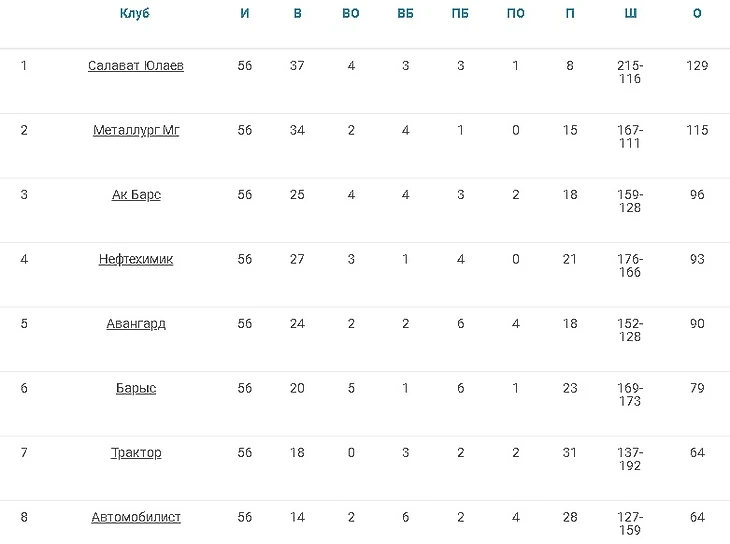Click the В wins column header
This screenshot has width=730, height=544.
(x=297, y=13)
